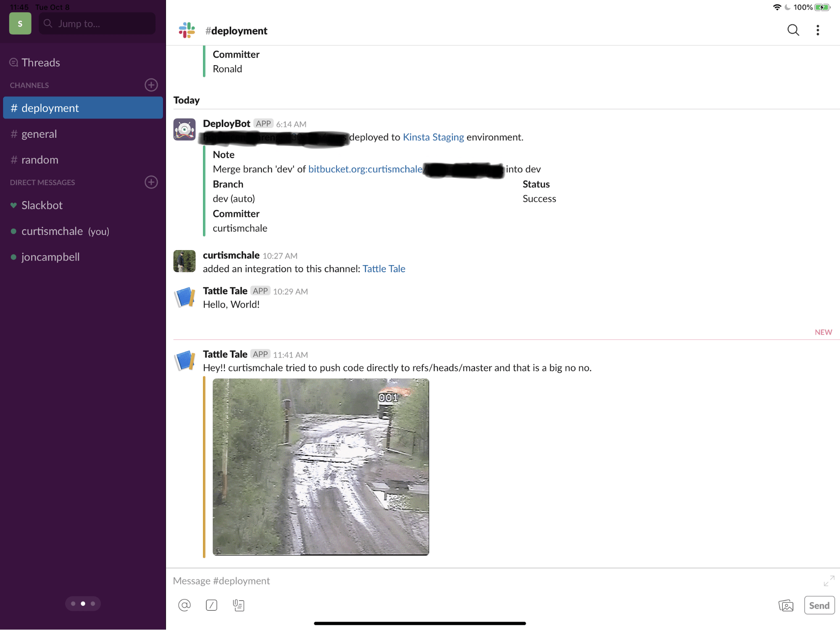Expand the message composer with arrows icon

[829, 581]
